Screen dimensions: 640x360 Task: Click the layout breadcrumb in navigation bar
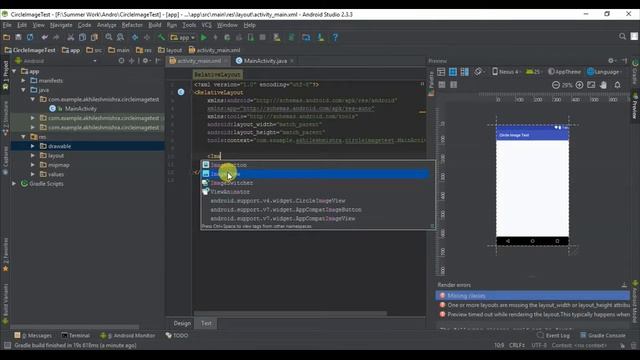click(x=170, y=50)
